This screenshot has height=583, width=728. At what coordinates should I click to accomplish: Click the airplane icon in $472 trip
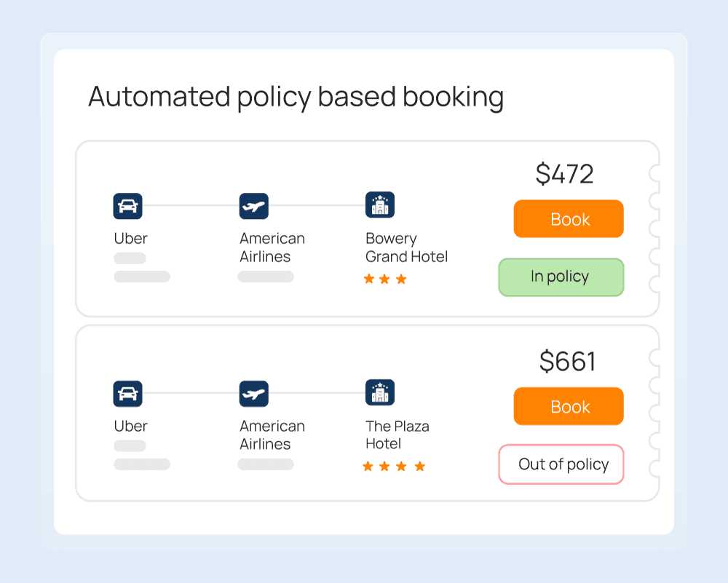coord(253,206)
